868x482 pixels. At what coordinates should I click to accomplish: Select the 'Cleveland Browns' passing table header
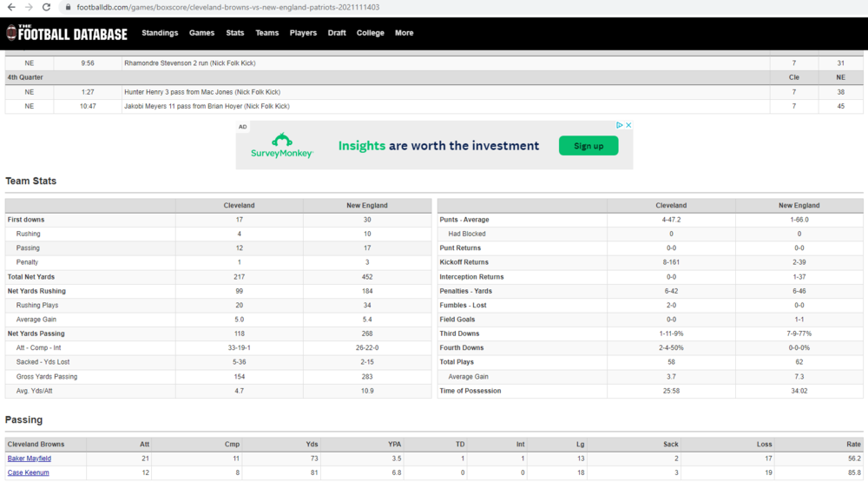point(36,445)
